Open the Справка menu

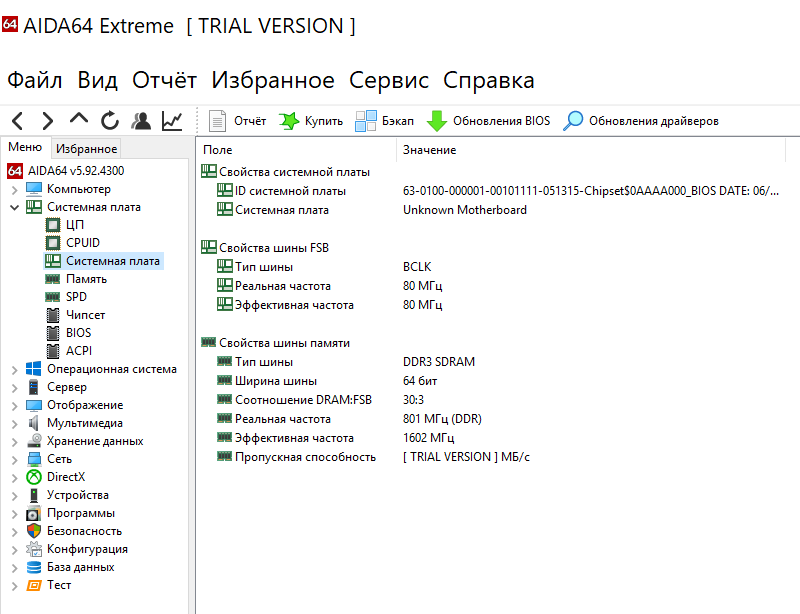pos(489,80)
